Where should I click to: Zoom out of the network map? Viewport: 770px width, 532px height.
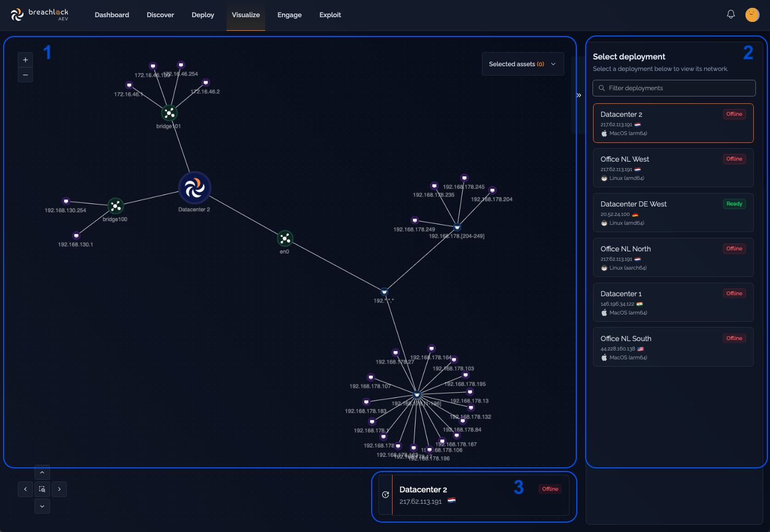coord(26,75)
